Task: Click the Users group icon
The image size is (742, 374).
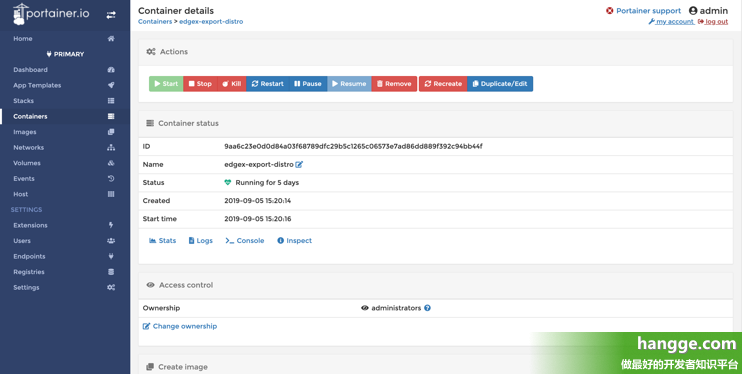Action: click(x=111, y=241)
